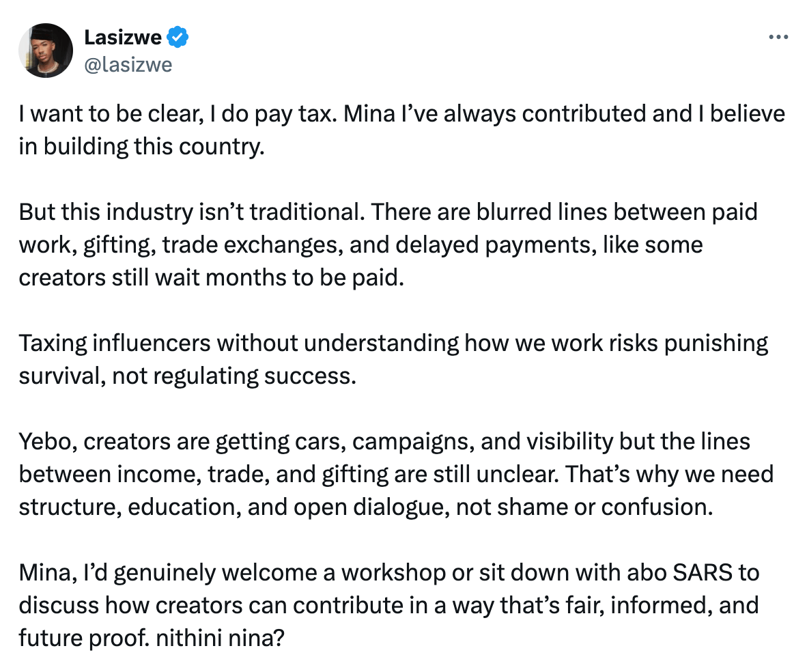Open the @lasizwe handle link
Image resolution: width=807 pixels, height=672 pixels.
point(128,65)
